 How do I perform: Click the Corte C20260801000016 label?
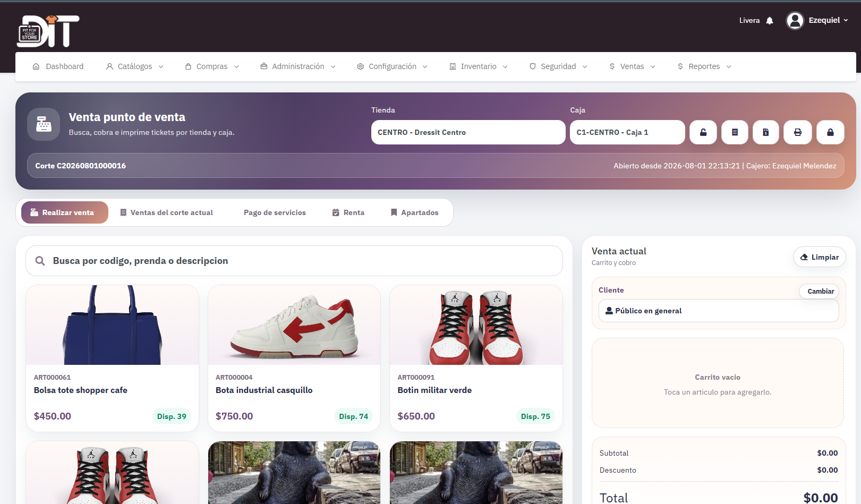pos(81,166)
